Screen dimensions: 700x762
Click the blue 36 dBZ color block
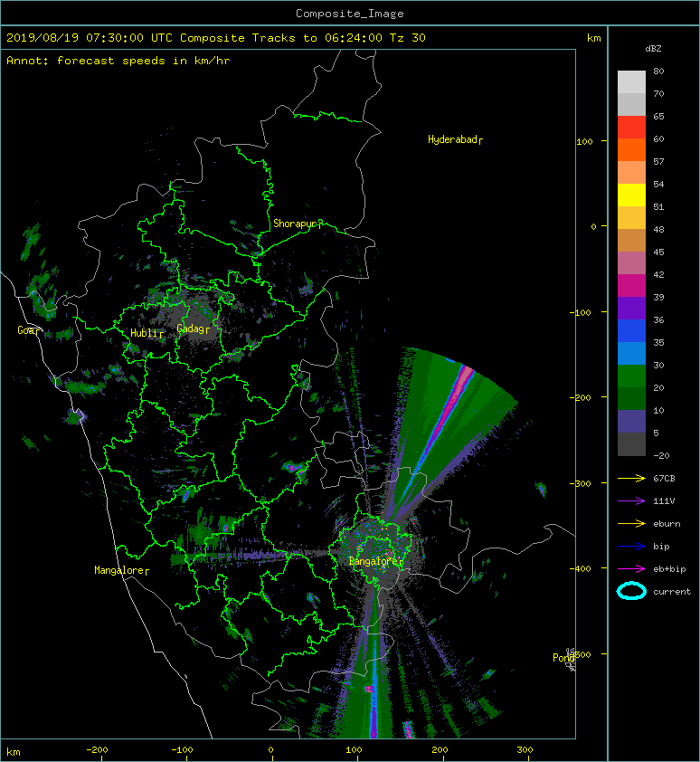coord(631,330)
